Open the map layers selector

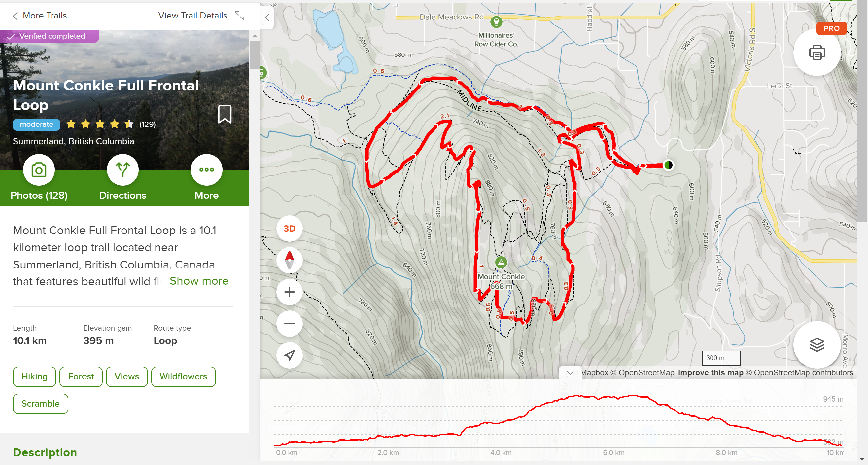(x=817, y=345)
